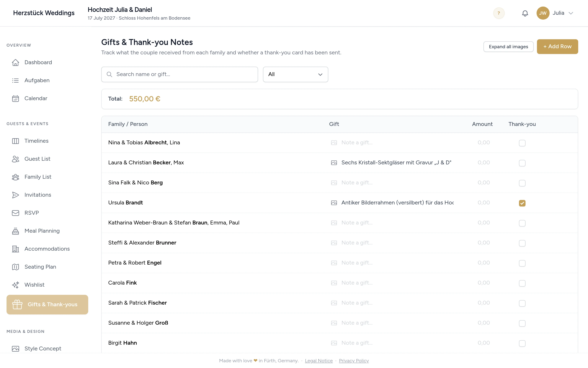Expand the Julia account menu chevron
This screenshot has width=588, height=368.
click(571, 13)
